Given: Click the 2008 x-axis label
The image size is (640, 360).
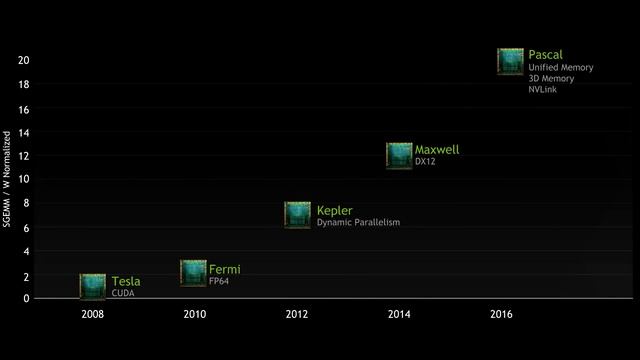Looking at the screenshot, I should pos(93,314).
